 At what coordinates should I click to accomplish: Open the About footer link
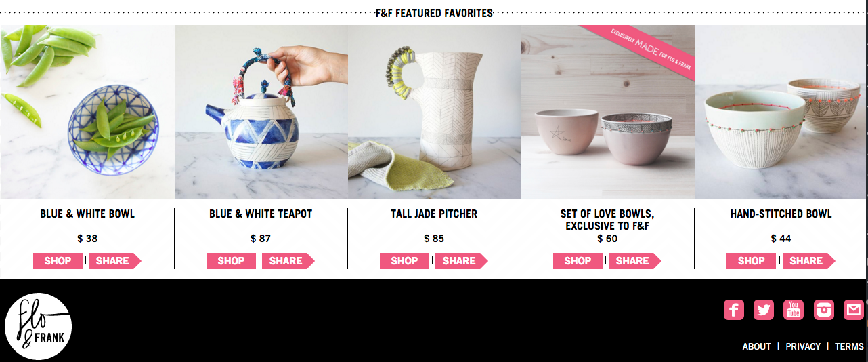coord(756,346)
